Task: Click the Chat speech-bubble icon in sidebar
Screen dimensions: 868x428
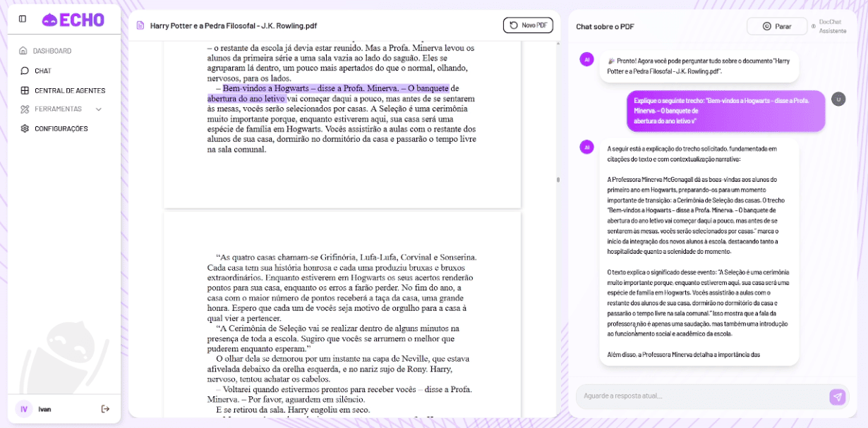Action: point(24,71)
